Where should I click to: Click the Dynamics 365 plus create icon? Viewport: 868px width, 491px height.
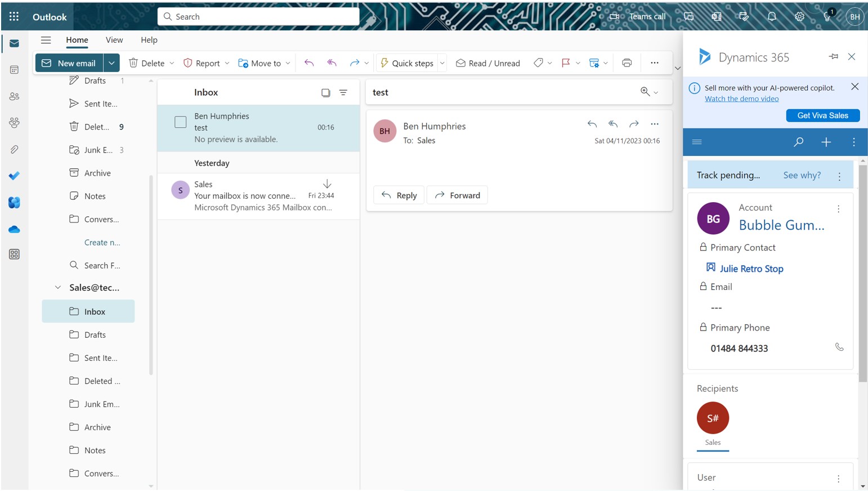click(826, 142)
